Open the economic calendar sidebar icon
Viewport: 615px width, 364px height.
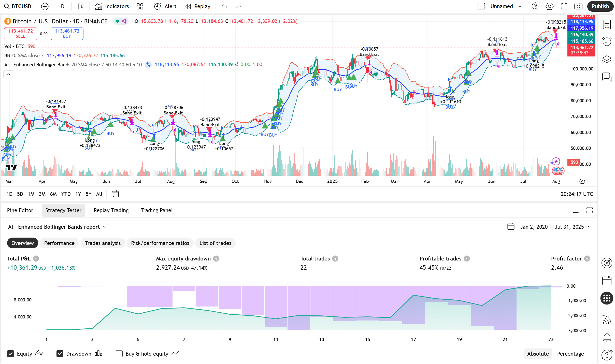607,281
